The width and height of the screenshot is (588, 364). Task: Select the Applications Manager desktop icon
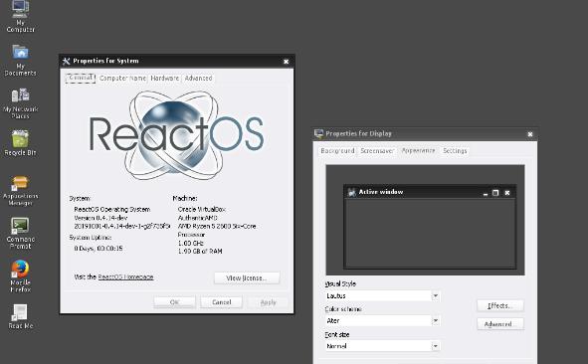click(x=20, y=190)
